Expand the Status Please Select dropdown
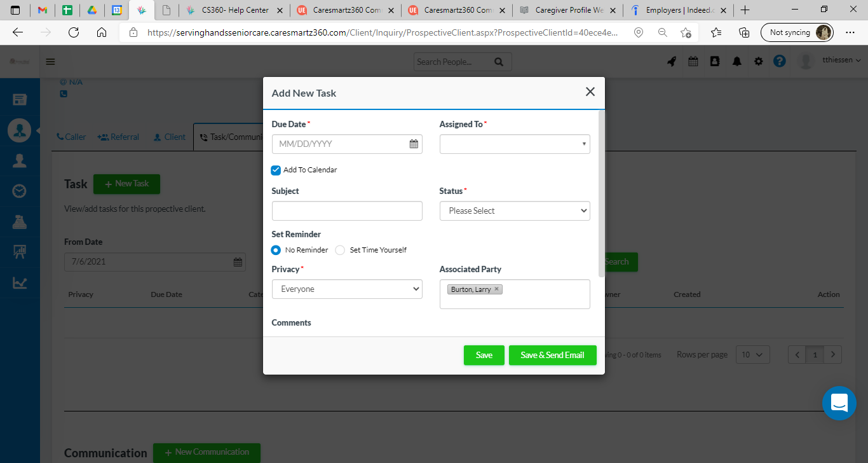This screenshot has height=463, width=868. 514,211
